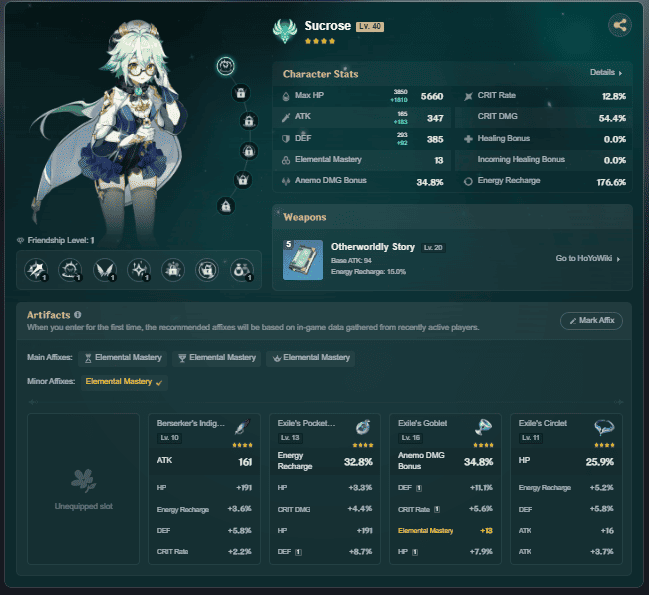Click Exile's Goblet icon
The image size is (649, 595).
click(483, 427)
